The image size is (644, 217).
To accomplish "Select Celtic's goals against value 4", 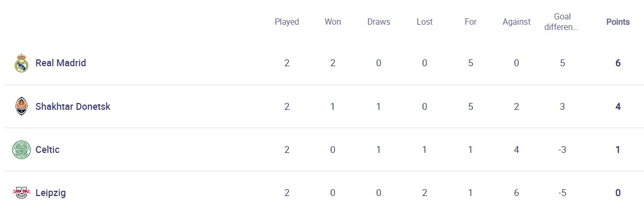I will (x=516, y=150).
